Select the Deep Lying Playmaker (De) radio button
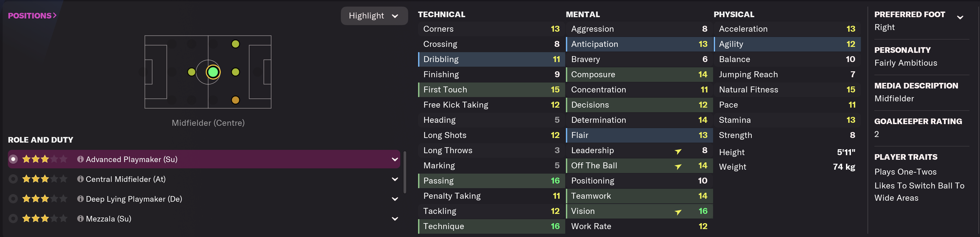The width and height of the screenshot is (980, 237). 13,199
